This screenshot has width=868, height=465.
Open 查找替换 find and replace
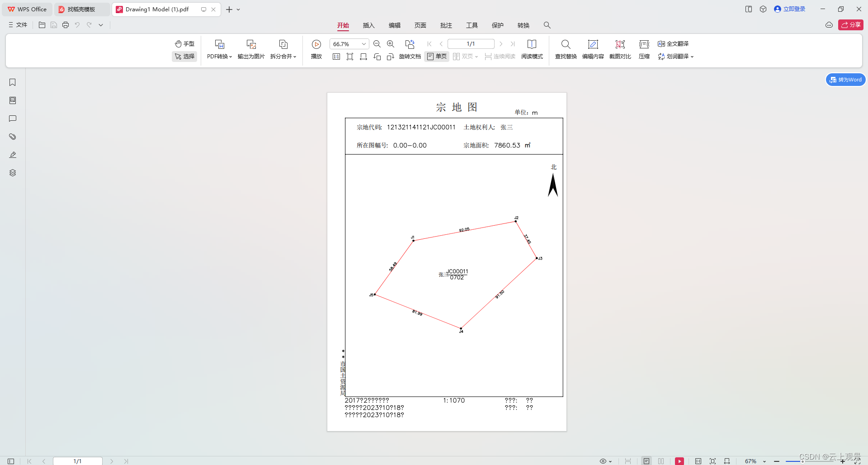point(566,50)
